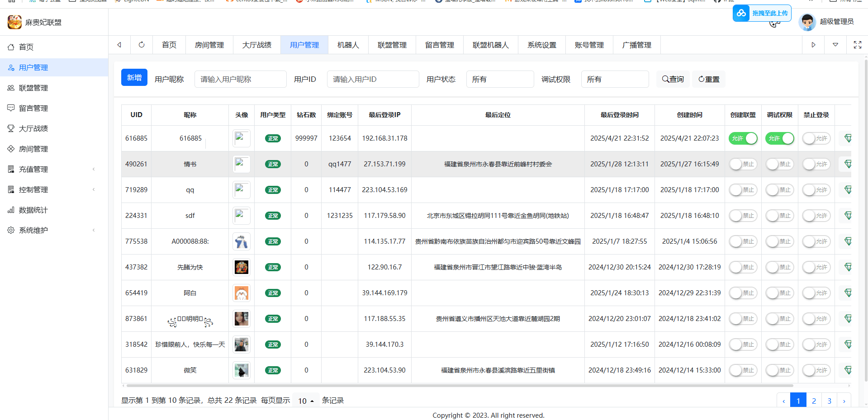This screenshot has width=868, height=420.
Task: Switch to the 系统设置 tab
Action: (x=541, y=45)
